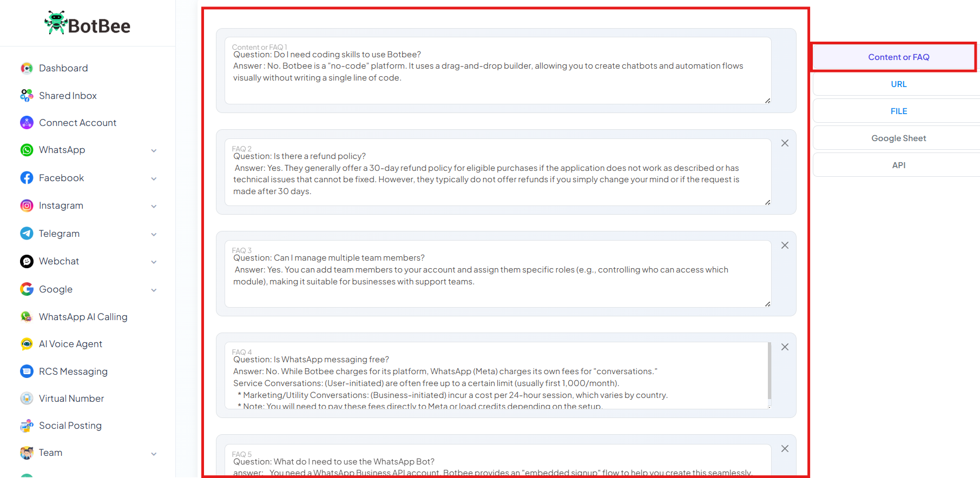Click the RCS Messaging icon
Image resolution: width=980 pixels, height=478 pixels.
(x=27, y=371)
